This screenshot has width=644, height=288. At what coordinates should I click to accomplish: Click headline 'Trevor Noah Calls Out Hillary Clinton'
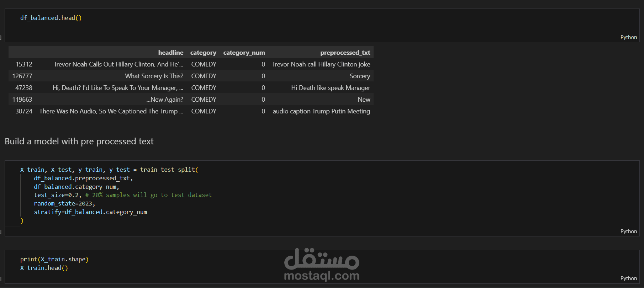click(118, 64)
